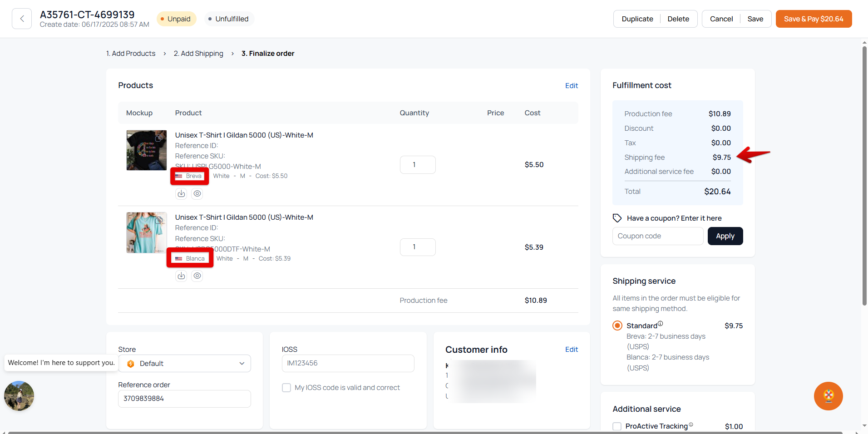Click the chat avatar photo
This screenshot has height=434, width=868.
19,396
